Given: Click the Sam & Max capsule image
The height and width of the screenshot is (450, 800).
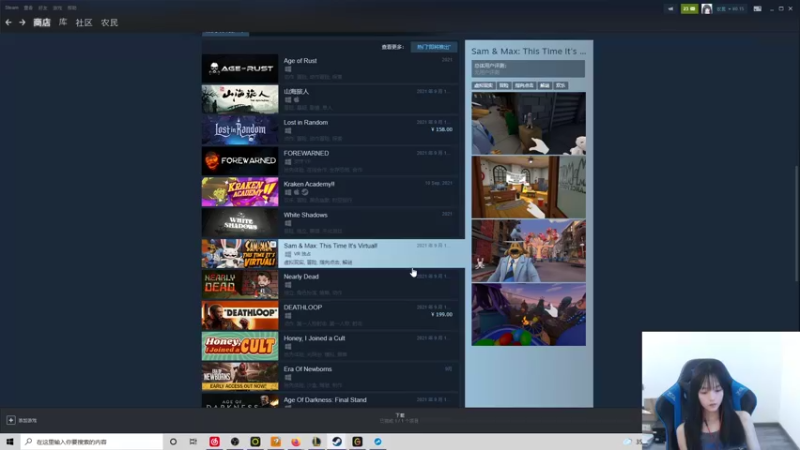Looking at the screenshot, I should 240,254.
